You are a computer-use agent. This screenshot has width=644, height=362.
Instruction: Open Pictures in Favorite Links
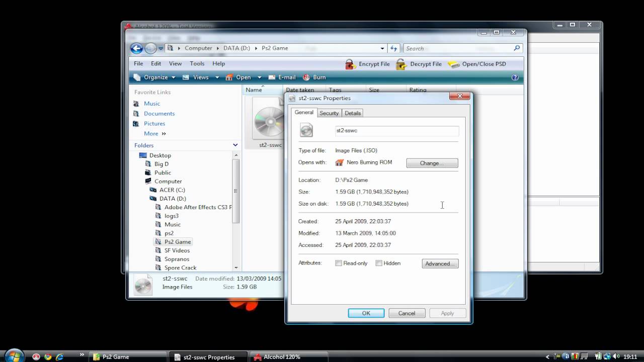pos(154,124)
